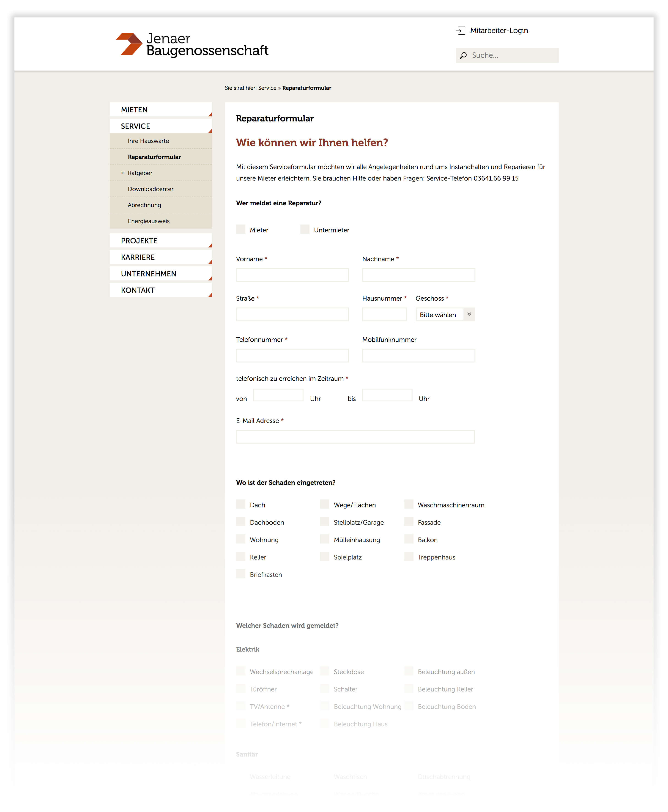Check the Briefkasten checkbox
Screen dimensions: 668x812
pyautogui.click(x=241, y=574)
